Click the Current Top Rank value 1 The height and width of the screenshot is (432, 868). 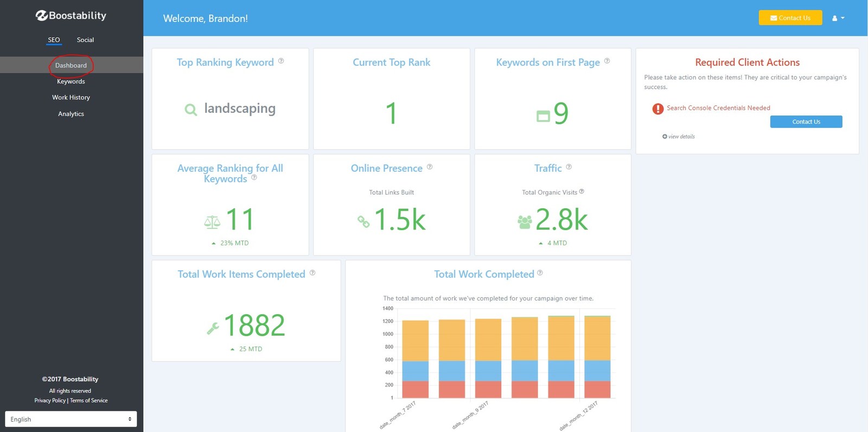click(x=391, y=113)
